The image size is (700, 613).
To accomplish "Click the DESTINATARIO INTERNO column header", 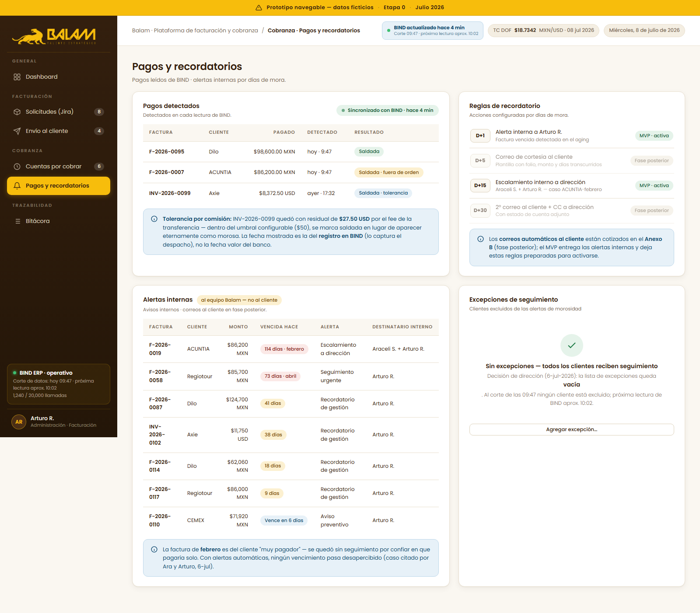I will (x=402, y=327).
